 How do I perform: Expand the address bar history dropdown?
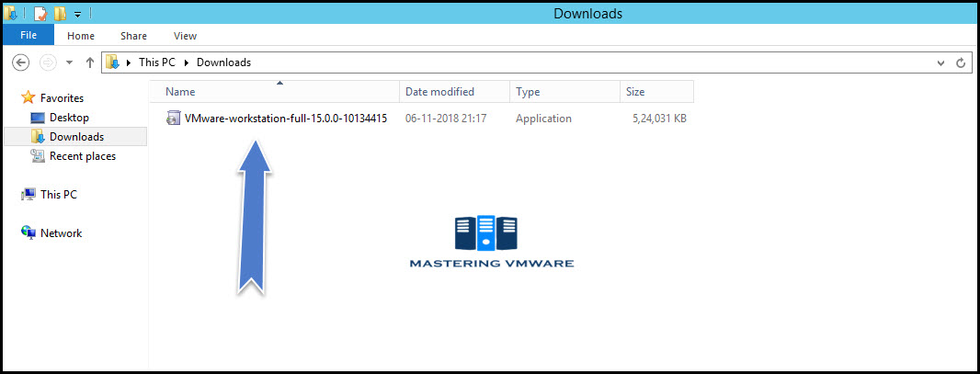tap(940, 62)
